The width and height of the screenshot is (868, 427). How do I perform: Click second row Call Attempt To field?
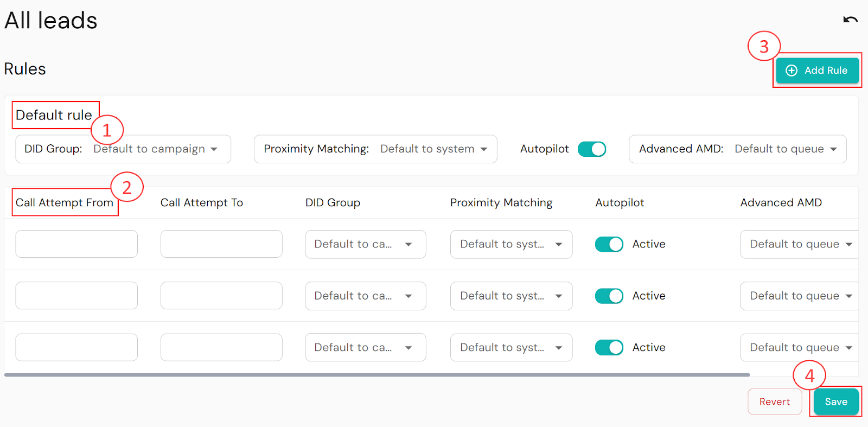tap(221, 296)
